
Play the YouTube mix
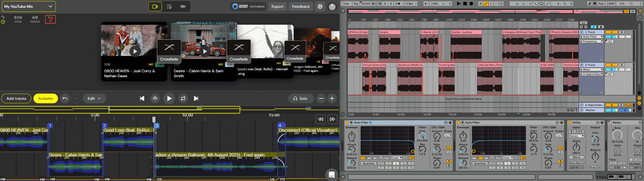click(169, 98)
